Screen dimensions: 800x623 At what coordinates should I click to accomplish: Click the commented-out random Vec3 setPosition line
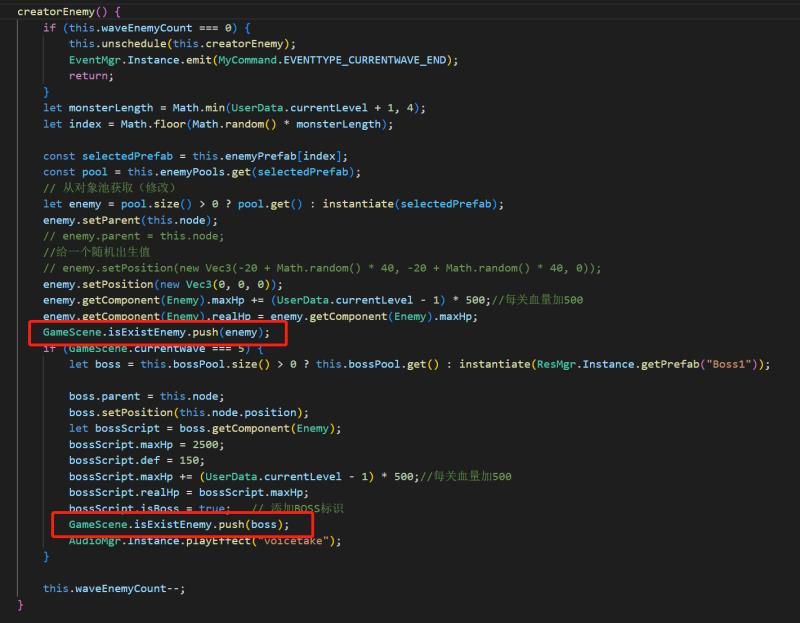tap(322, 268)
